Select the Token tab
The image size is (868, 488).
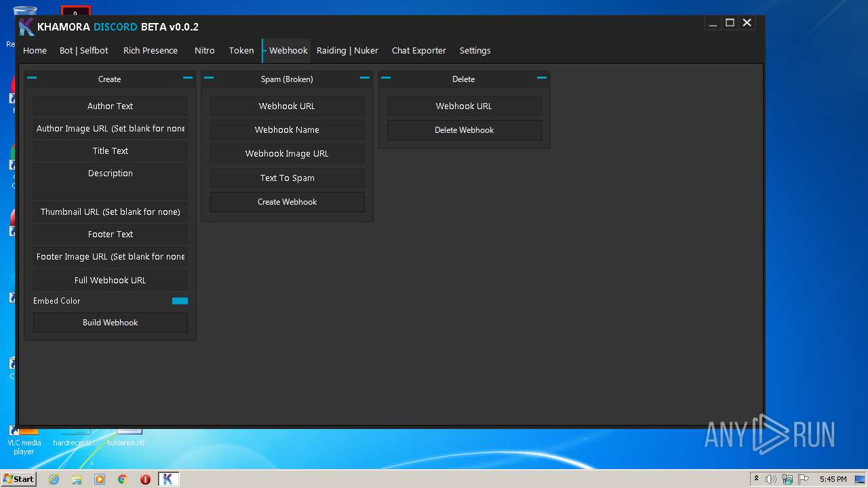click(241, 51)
